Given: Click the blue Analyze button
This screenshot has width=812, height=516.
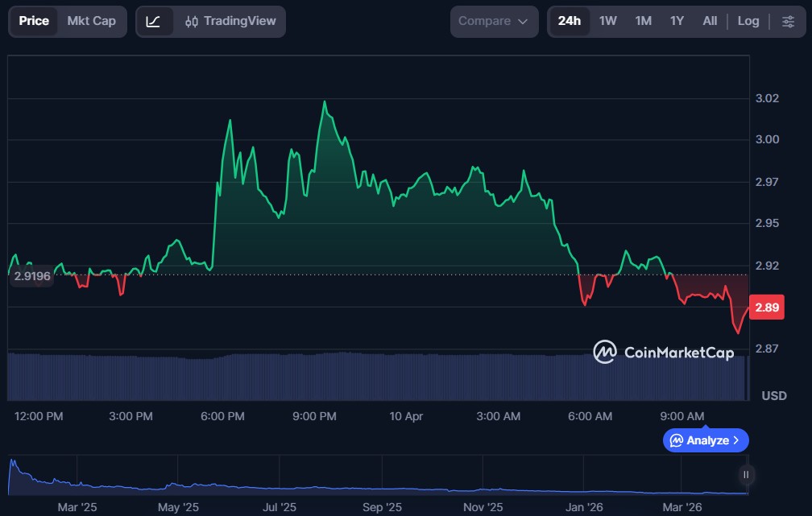Looking at the screenshot, I should [706, 440].
